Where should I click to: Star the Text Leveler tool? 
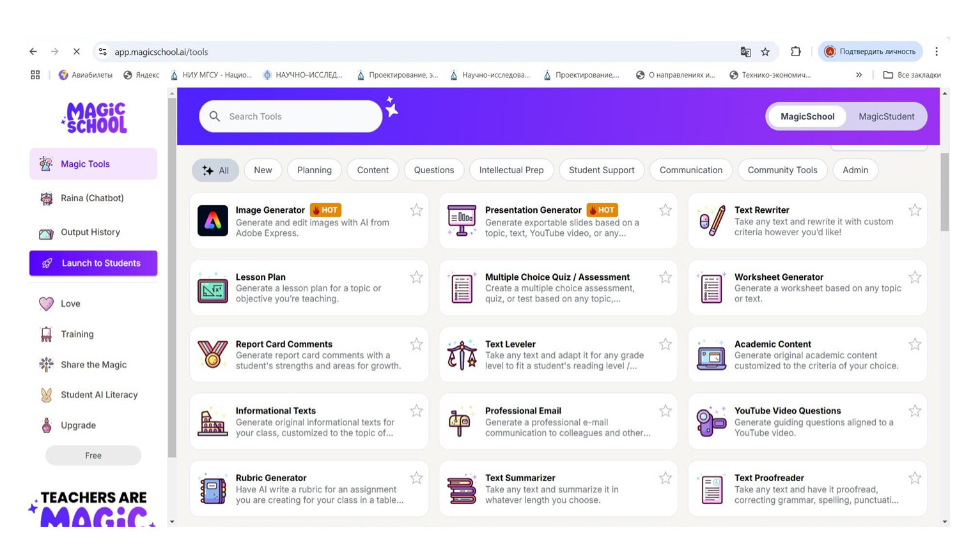point(665,344)
